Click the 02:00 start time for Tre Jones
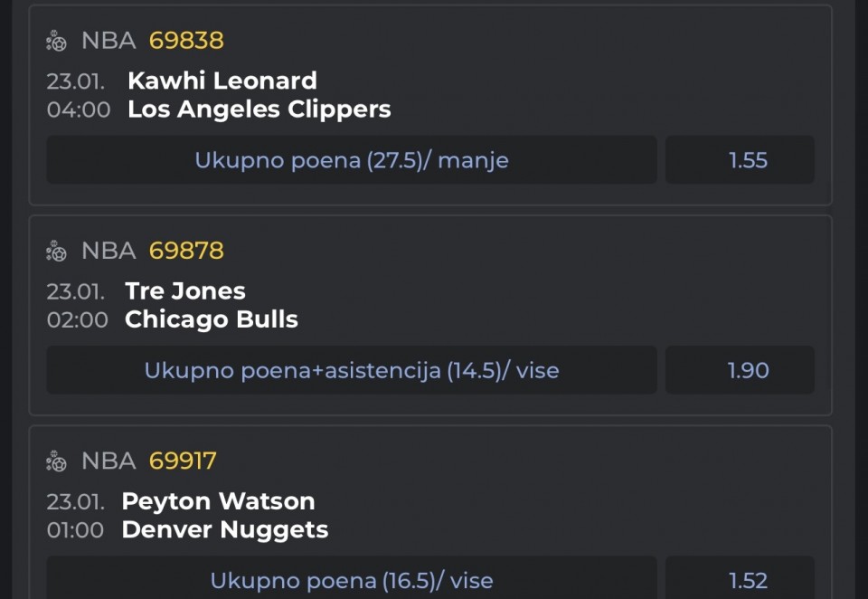The height and width of the screenshot is (599, 868). coord(78,319)
